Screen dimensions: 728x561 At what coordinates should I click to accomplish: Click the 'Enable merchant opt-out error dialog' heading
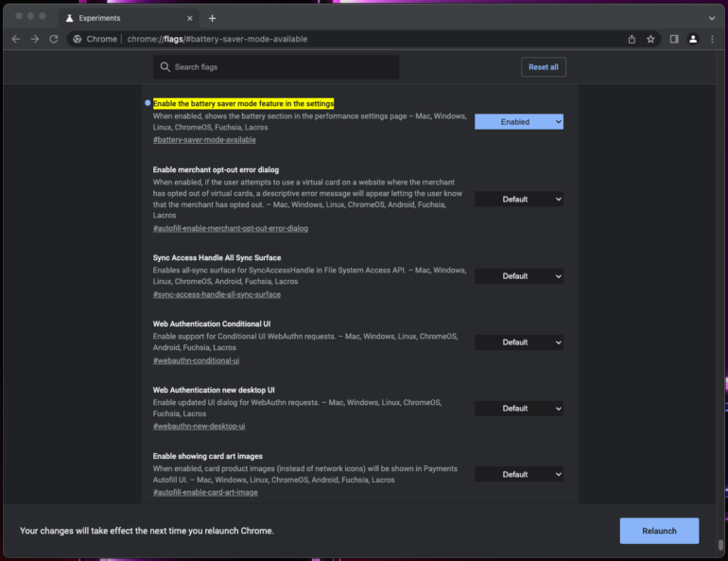pyautogui.click(x=216, y=170)
